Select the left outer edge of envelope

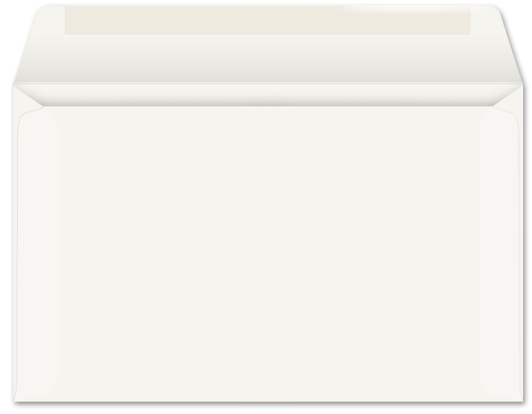(x=14, y=244)
